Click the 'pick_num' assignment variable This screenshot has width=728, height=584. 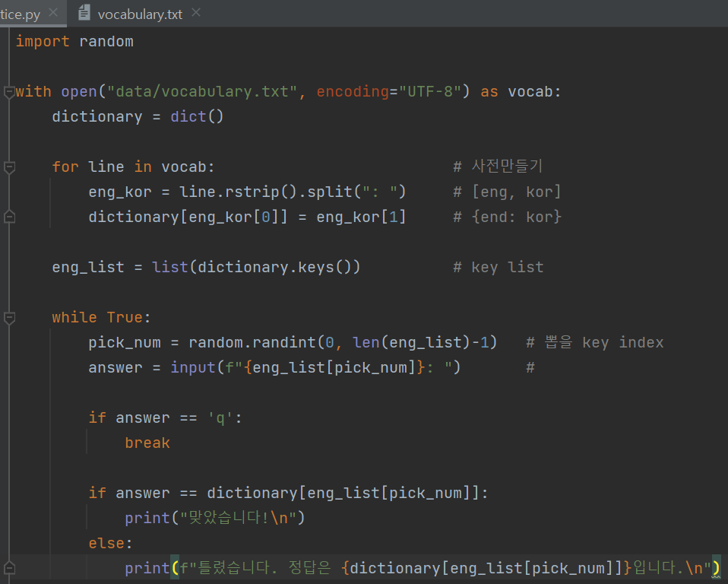(125, 342)
